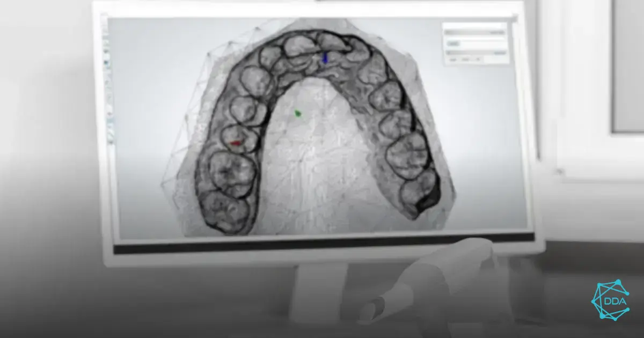
Task: Click the DDA logo in the bottom-right corner
Action: tap(612, 300)
